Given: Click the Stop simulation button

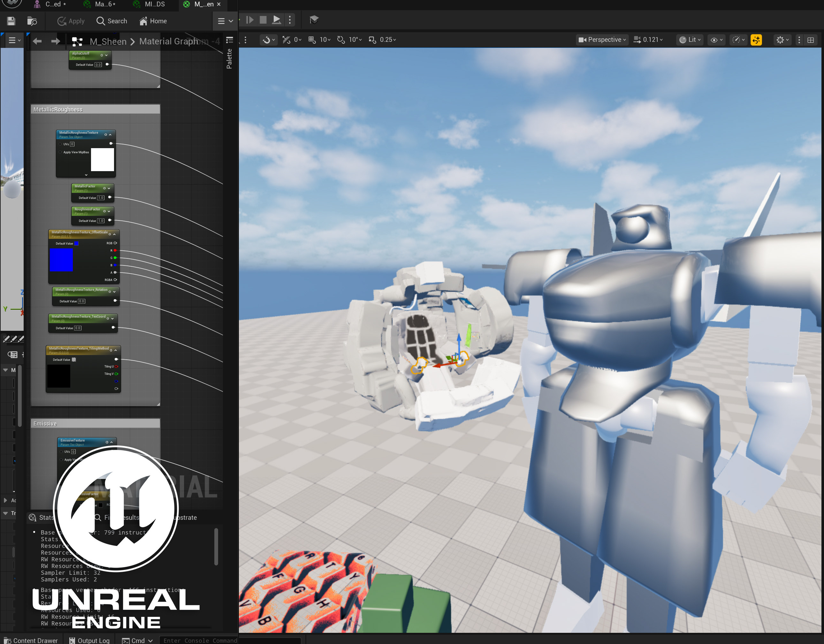Looking at the screenshot, I should [263, 19].
